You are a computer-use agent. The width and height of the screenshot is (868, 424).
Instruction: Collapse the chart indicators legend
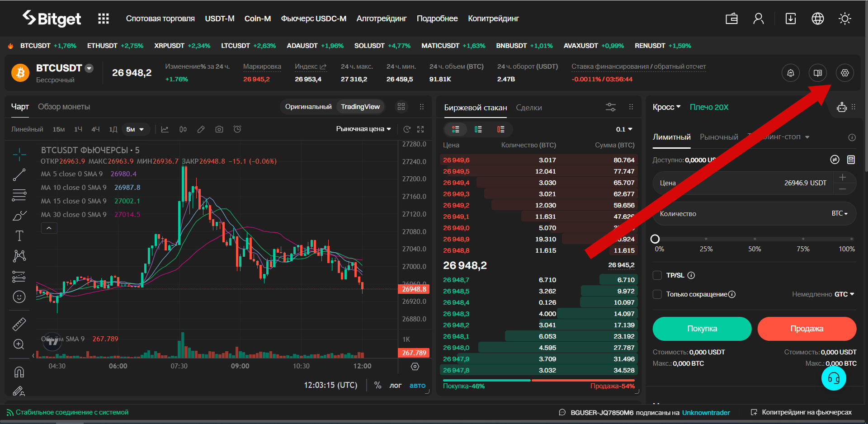pos(49,228)
